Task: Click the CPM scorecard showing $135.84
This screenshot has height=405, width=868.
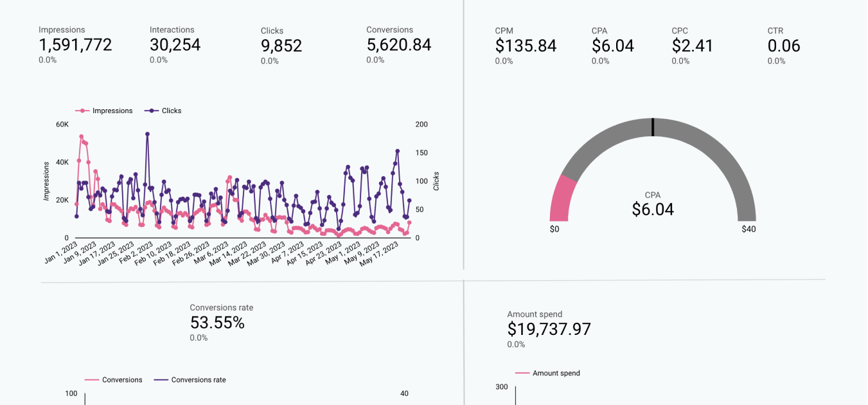Action: [526, 46]
